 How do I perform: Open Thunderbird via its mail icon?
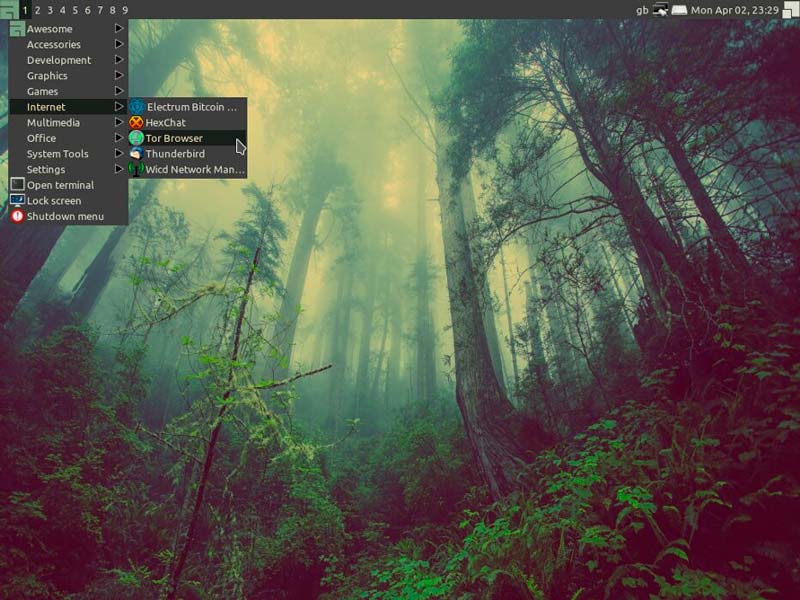click(137, 154)
